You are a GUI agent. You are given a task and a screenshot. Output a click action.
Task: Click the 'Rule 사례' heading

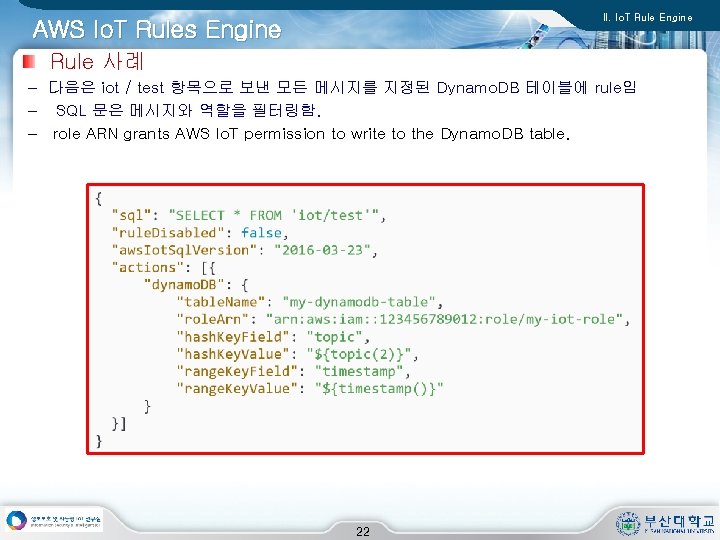tap(97, 61)
